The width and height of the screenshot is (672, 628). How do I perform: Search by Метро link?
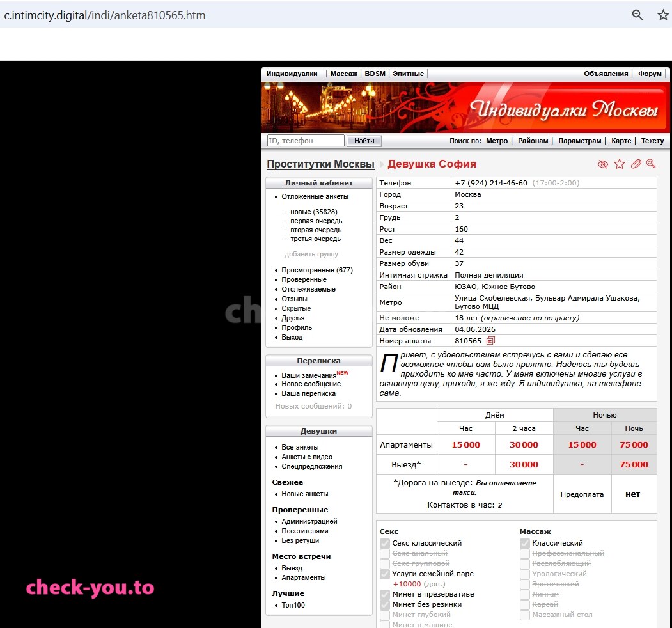click(497, 141)
